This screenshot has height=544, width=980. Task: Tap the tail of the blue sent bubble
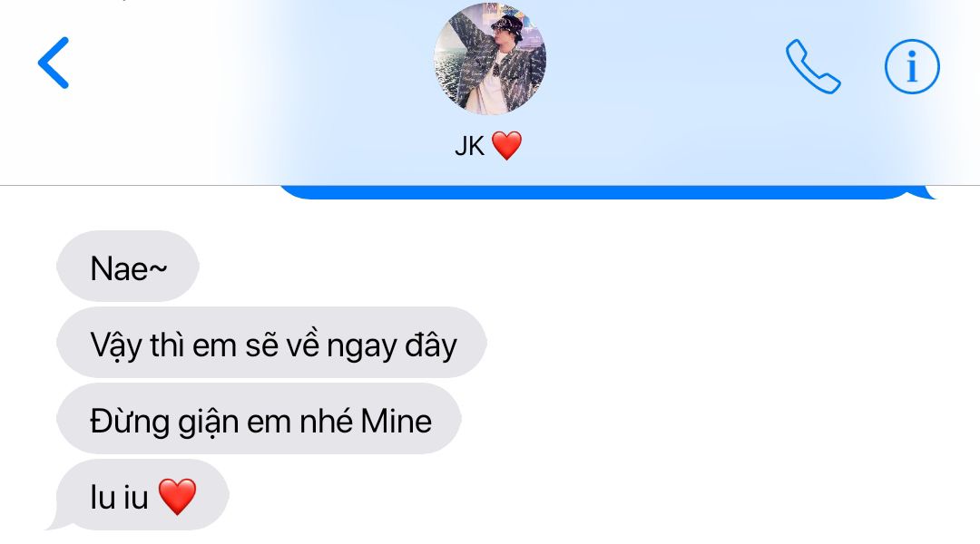[x=923, y=194]
